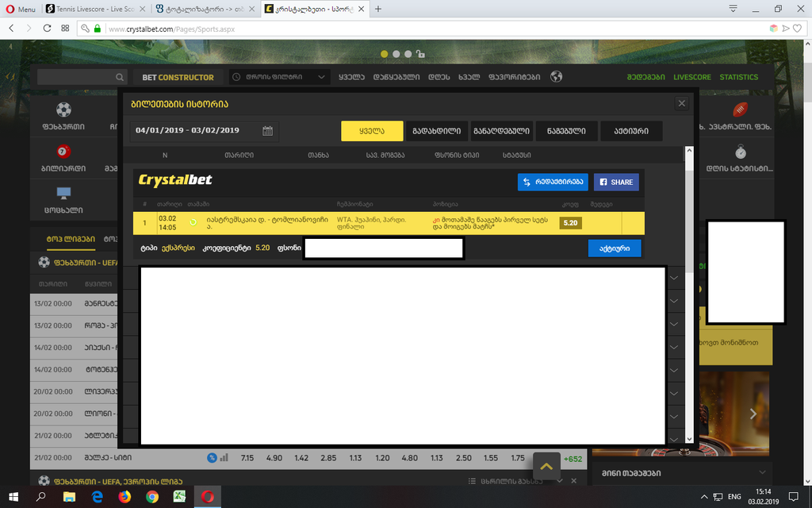Pick odds 7.15 in მალკო - სიტი row

click(247, 458)
